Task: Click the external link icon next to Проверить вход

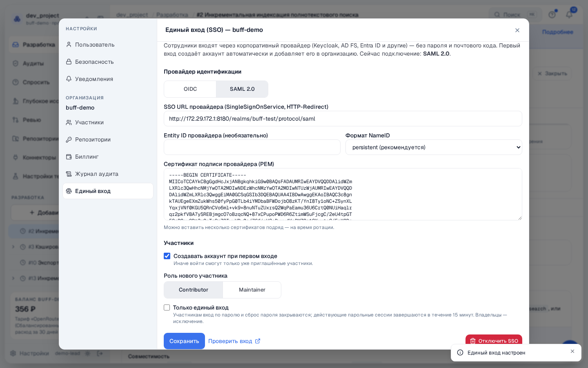Action: (258, 341)
